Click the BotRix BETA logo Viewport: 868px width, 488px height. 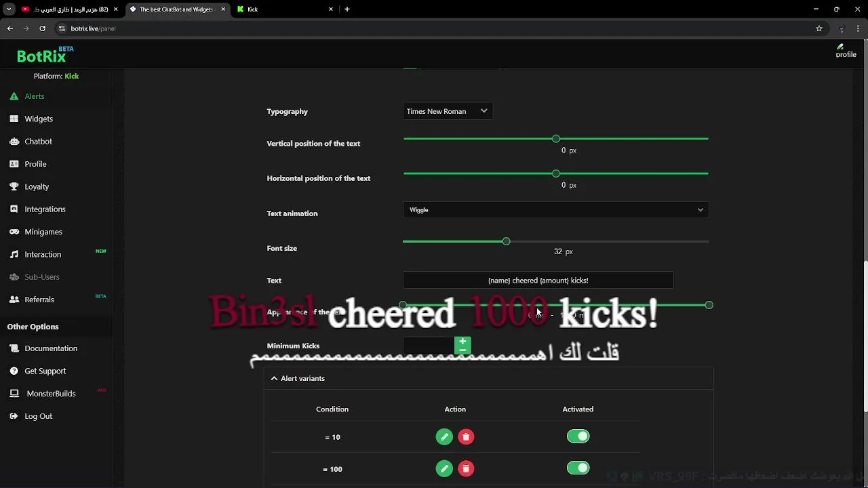click(45, 55)
